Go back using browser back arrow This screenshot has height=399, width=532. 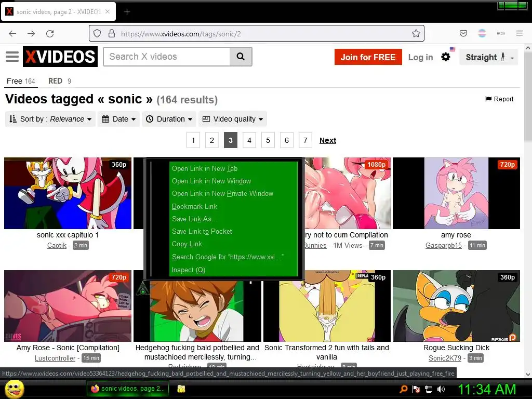click(x=12, y=34)
